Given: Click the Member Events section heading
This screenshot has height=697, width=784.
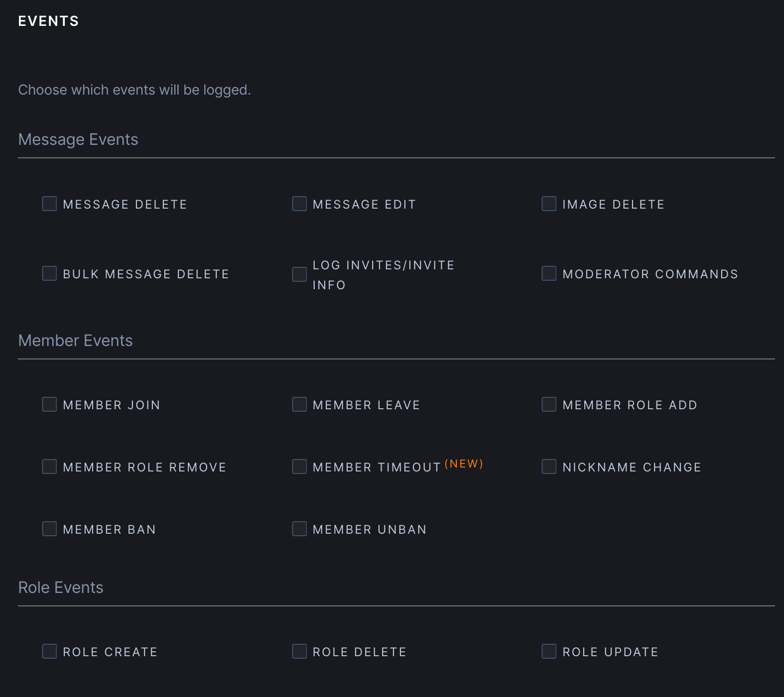Looking at the screenshot, I should pos(75,341).
